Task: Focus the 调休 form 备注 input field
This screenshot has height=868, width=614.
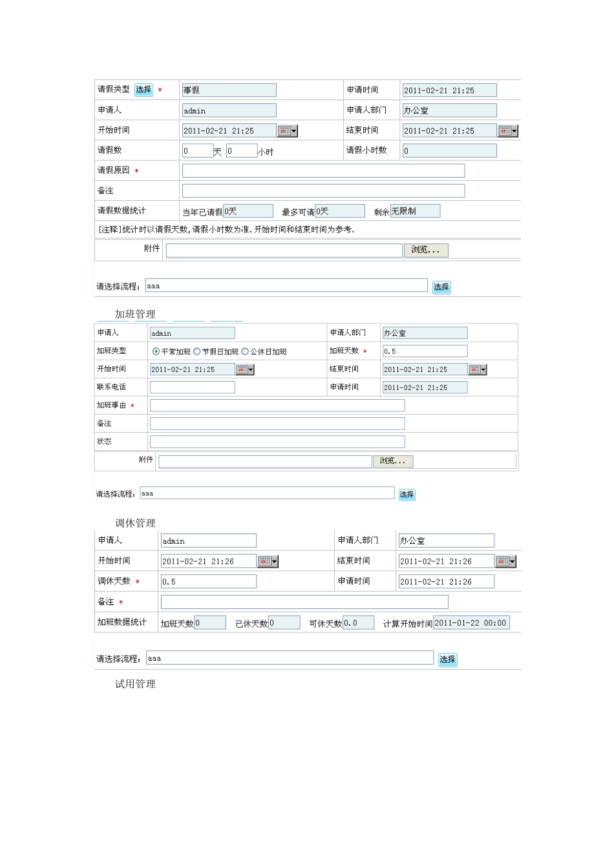Action: click(x=304, y=602)
